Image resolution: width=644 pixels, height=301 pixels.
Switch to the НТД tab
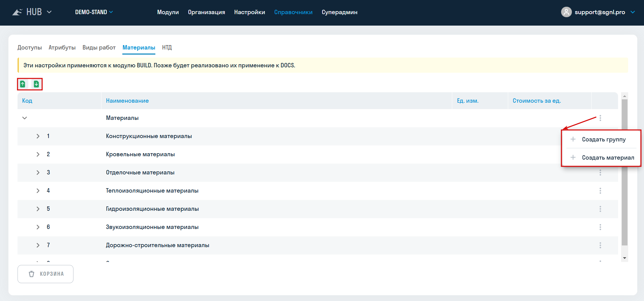(x=167, y=47)
